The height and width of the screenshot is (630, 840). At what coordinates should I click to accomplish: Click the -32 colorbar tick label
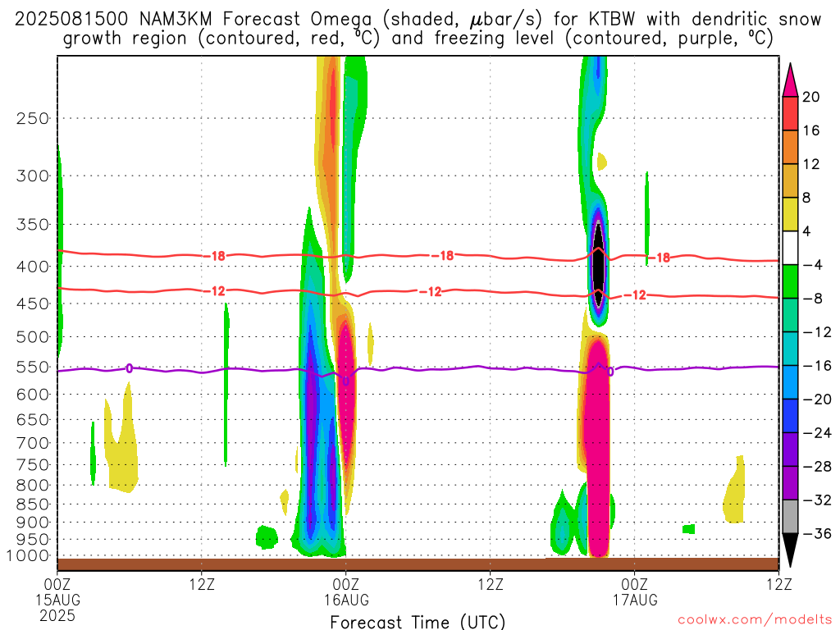817,500
